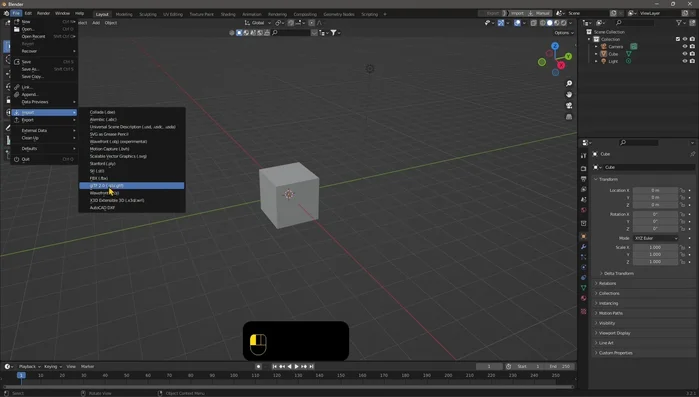Click the Y axis on navigation gizmo

pyautogui.click(x=568, y=57)
